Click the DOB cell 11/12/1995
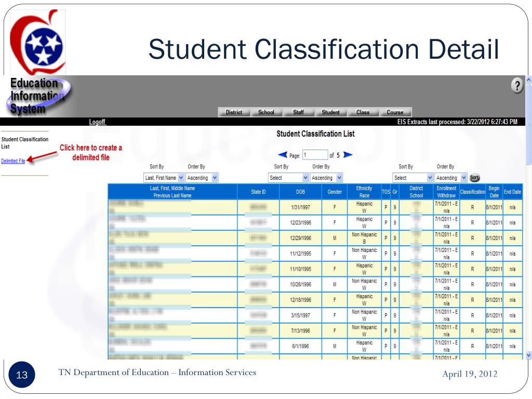The width and height of the screenshot is (532, 399). coord(301,254)
